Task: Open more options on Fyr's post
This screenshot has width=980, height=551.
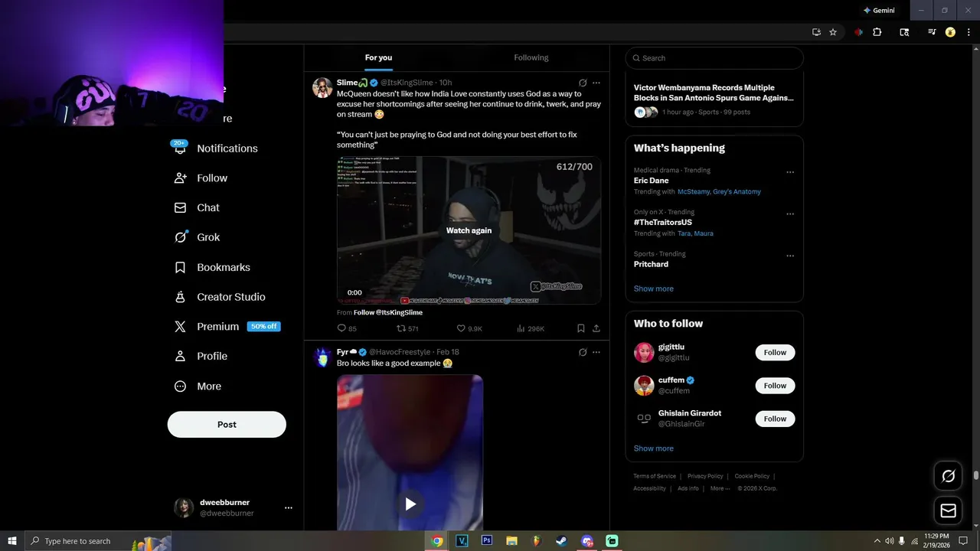Action: [596, 352]
